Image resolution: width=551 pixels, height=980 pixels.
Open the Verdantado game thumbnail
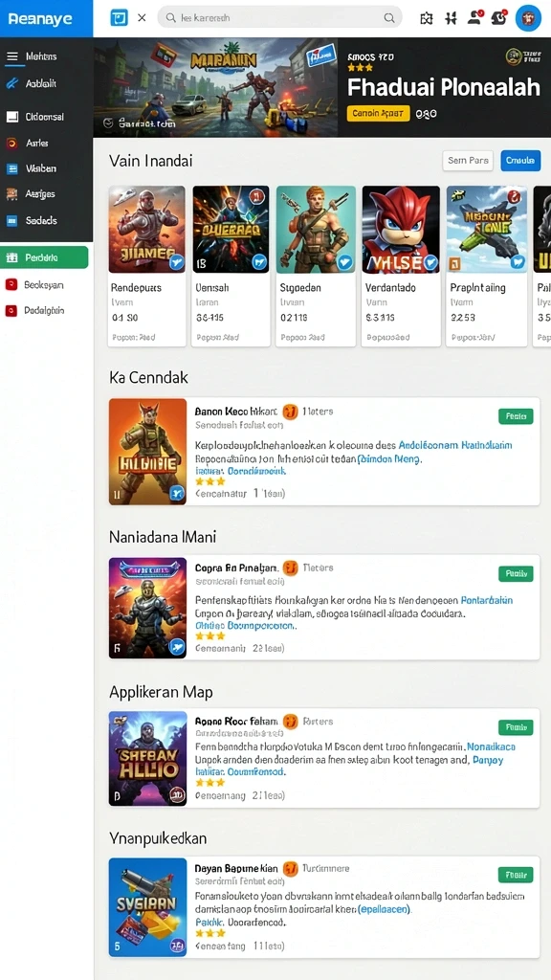coord(401,230)
